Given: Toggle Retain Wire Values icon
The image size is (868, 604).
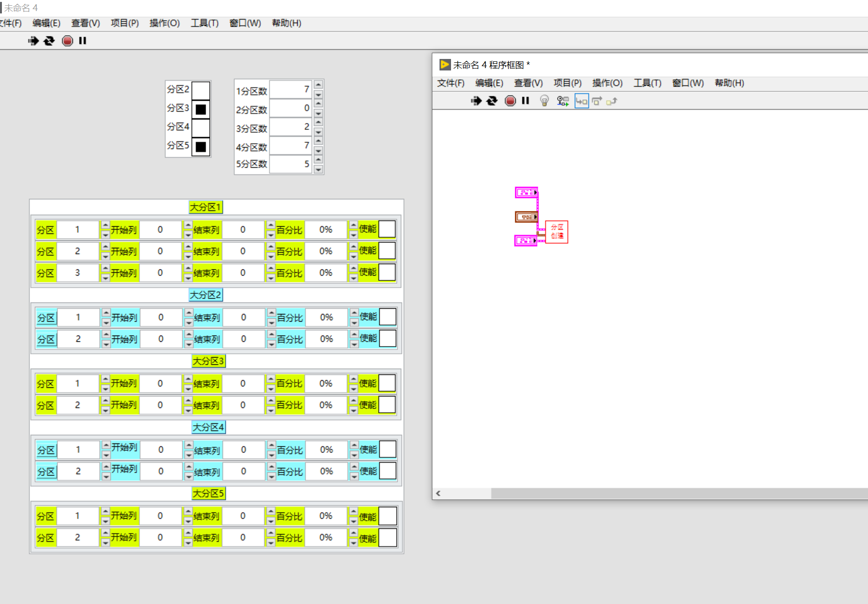Looking at the screenshot, I should [x=563, y=101].
